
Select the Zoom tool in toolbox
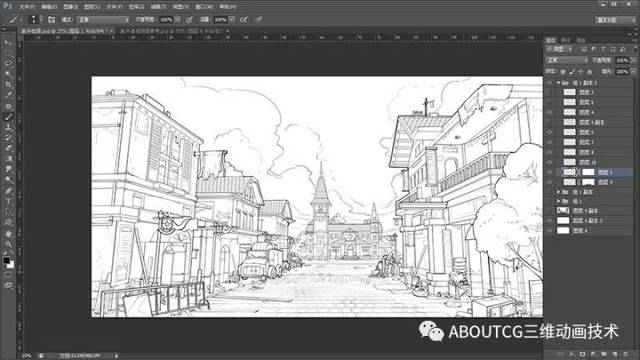8,244
